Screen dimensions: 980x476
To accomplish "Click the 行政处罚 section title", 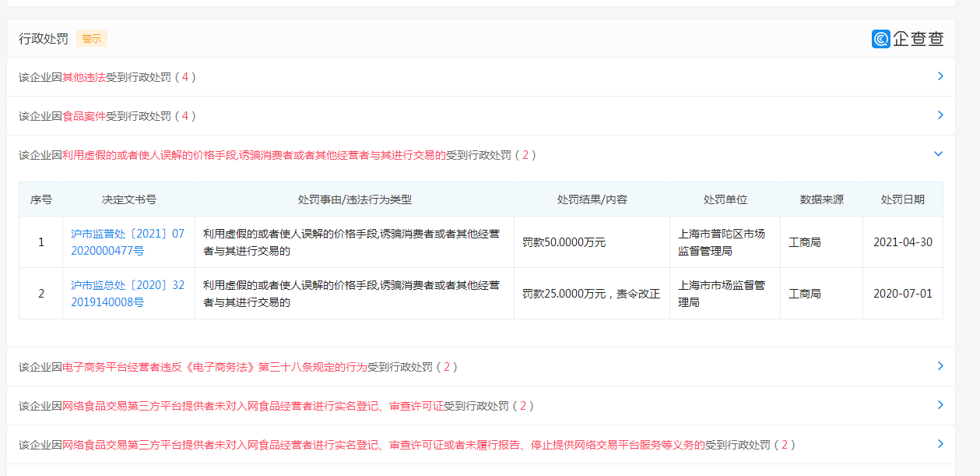I will coord(44,38).
